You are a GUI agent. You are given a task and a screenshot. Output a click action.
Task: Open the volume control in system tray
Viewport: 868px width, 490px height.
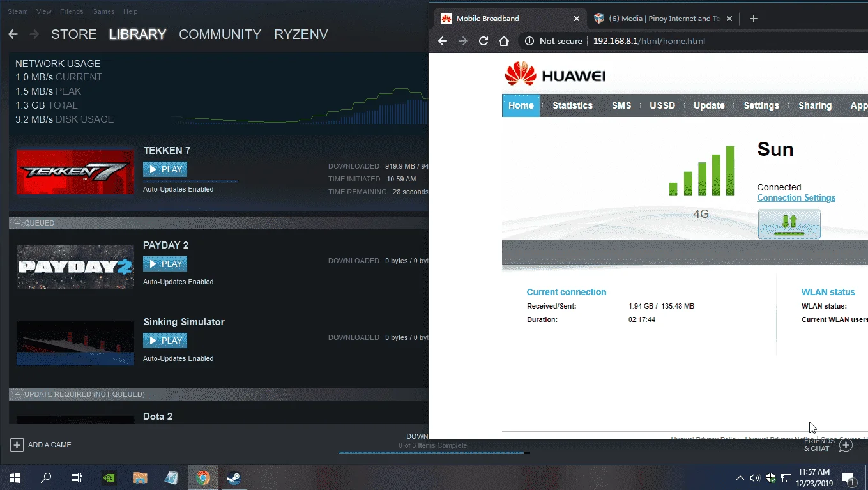coord(755,477)
